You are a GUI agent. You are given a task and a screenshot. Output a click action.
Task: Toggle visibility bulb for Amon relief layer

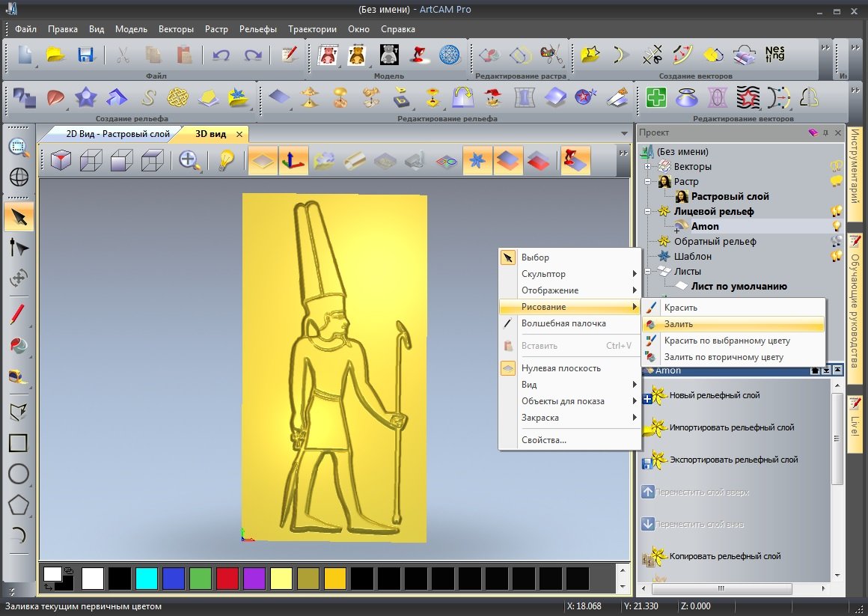(837, 226)
